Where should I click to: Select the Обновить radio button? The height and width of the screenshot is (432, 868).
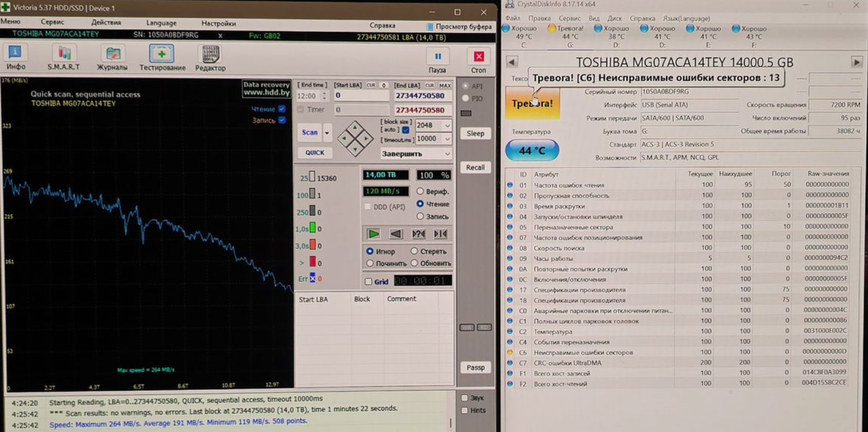point(414,263)
